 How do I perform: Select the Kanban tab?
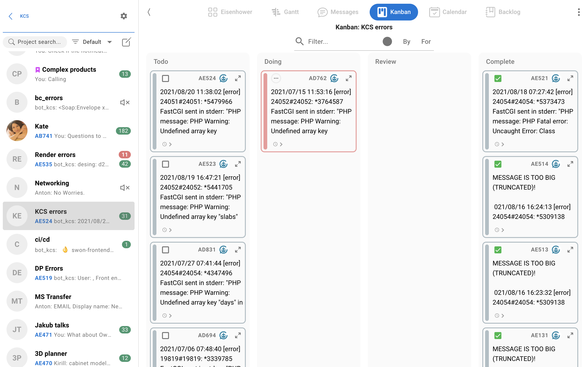click(x=393, y=12)
